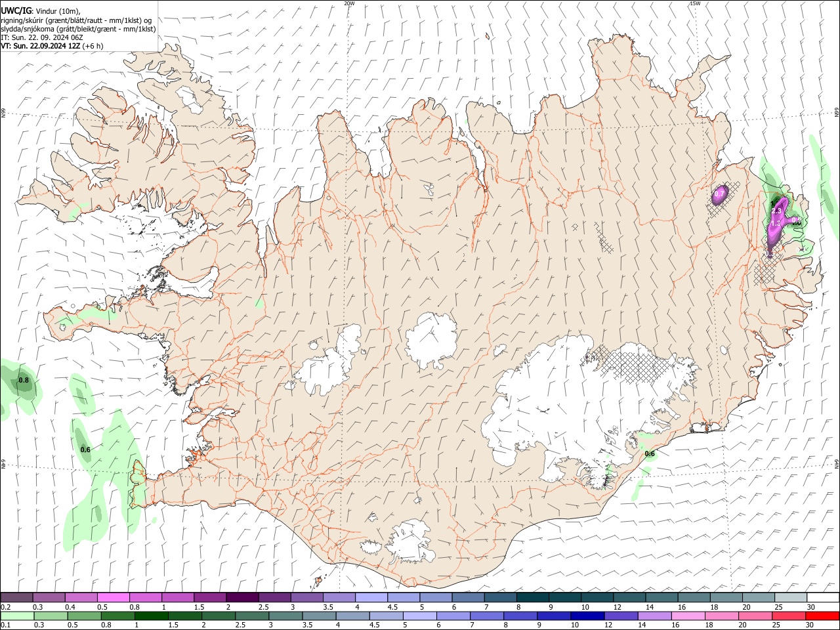
Task: Click the '0.2' label on the top legend row
Action: [6, 607]
